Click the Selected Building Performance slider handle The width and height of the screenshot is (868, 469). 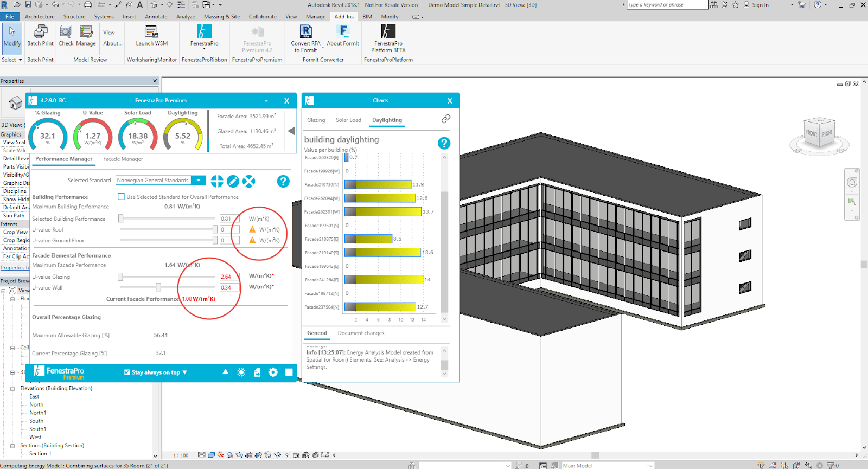(x=121, y=219)
